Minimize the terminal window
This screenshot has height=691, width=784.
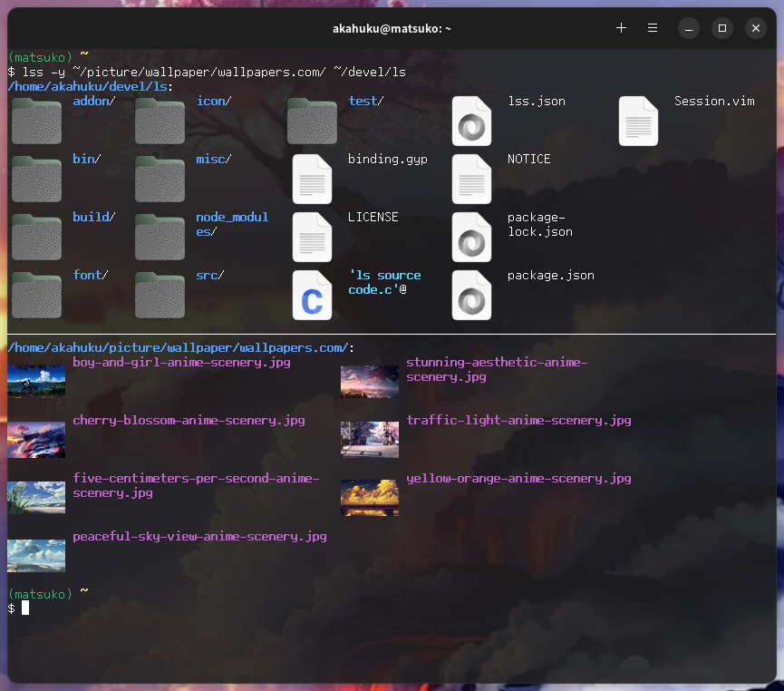689,28
